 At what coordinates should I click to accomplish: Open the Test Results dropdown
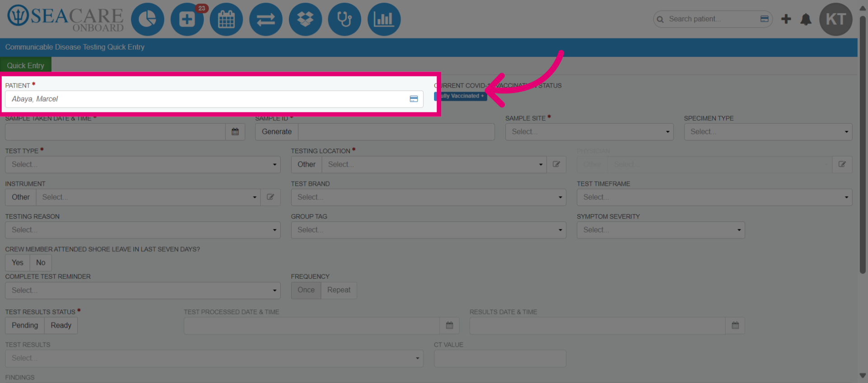coord(214,358)
